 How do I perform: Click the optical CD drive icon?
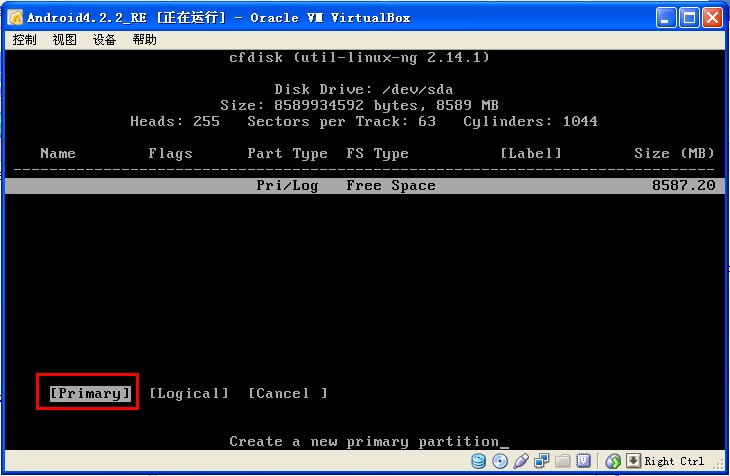coord(500,461)
